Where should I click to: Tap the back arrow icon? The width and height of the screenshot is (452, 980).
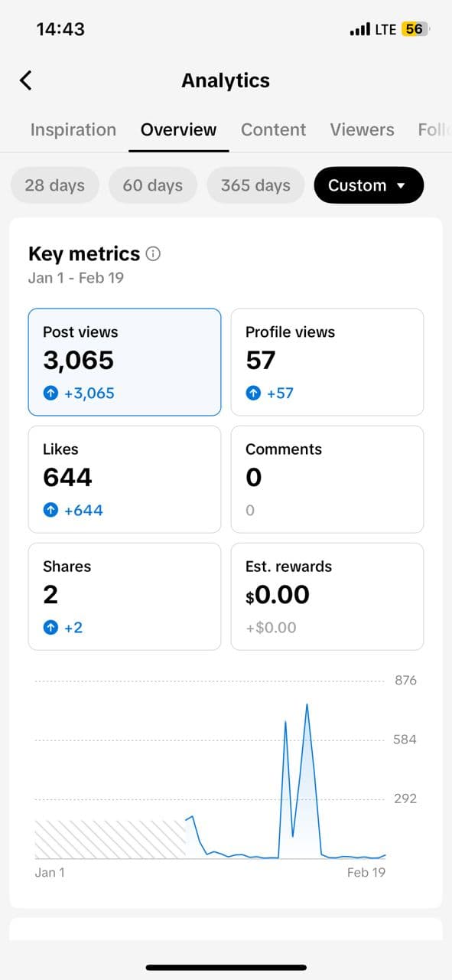25,80
